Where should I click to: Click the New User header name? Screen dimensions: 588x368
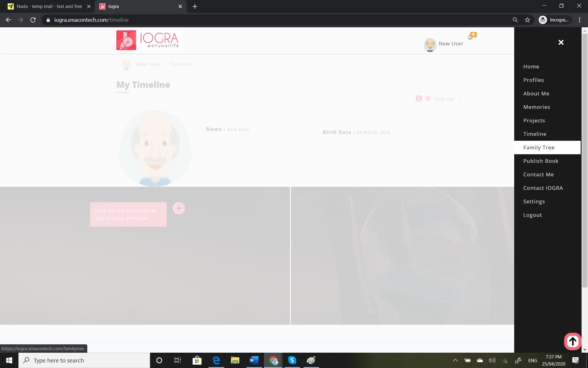click(x=451, y=44)
